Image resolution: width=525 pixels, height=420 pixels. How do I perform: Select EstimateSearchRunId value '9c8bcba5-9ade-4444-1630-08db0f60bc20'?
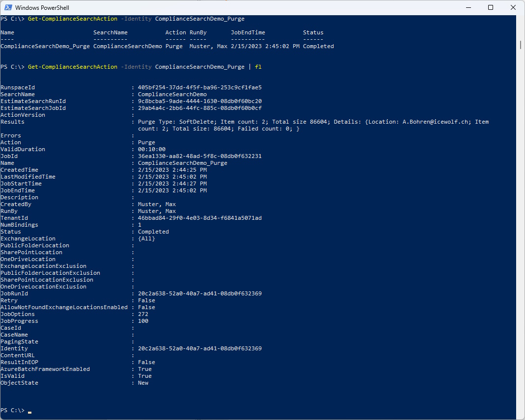coord(200,102)
